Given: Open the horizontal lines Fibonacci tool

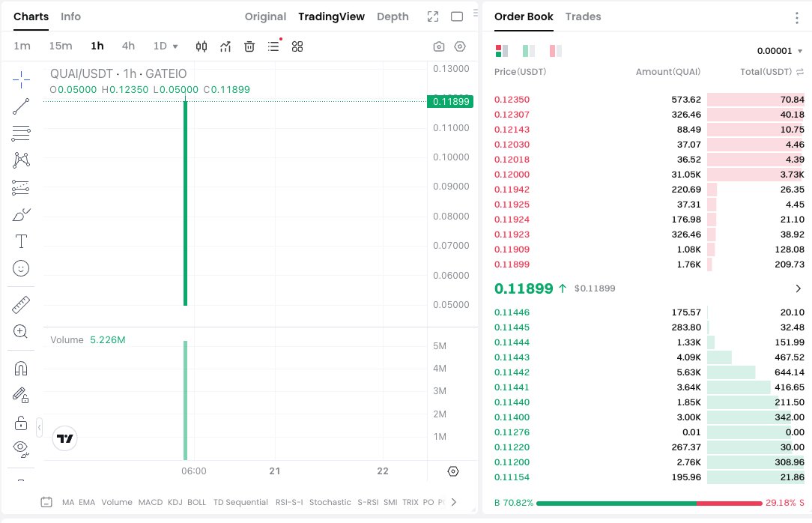Looking at the screenshot, I should pyautogui.click(x=21, y=133).
